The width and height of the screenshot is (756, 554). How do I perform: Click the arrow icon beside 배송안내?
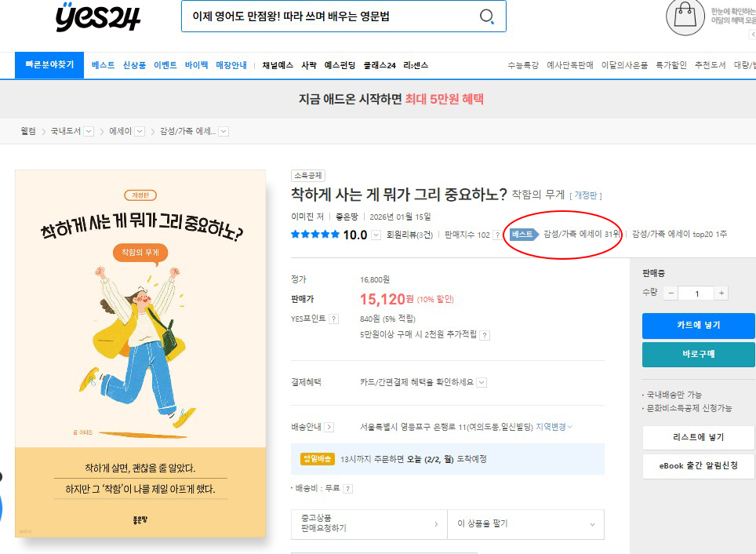coord(329,428)
